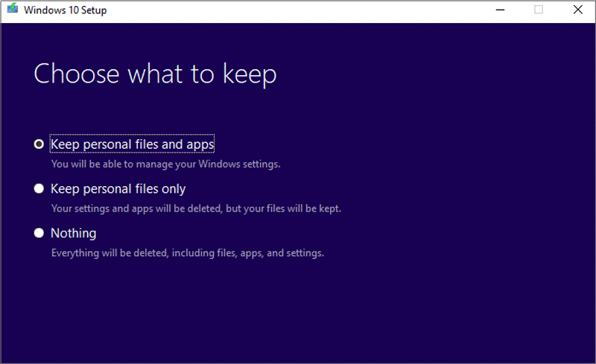Viewport: 596px width, 364px height.
Task: Click the "Choose what to keep" heading
Action: tap(155, 74)
